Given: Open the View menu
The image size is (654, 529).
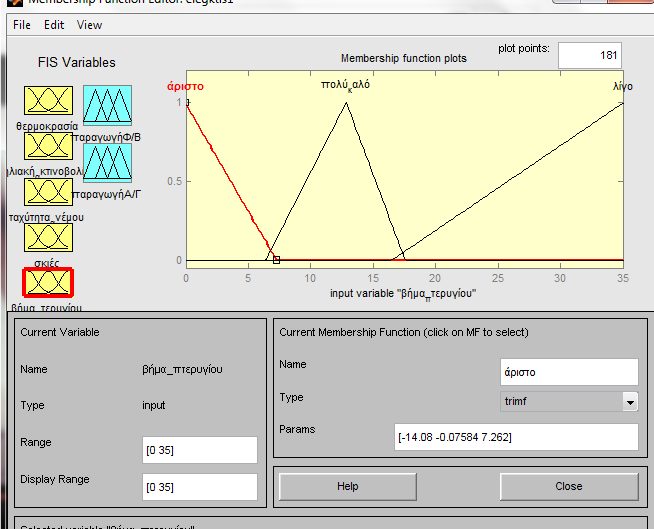Looking at the screenshot, I should click(89, 25).
